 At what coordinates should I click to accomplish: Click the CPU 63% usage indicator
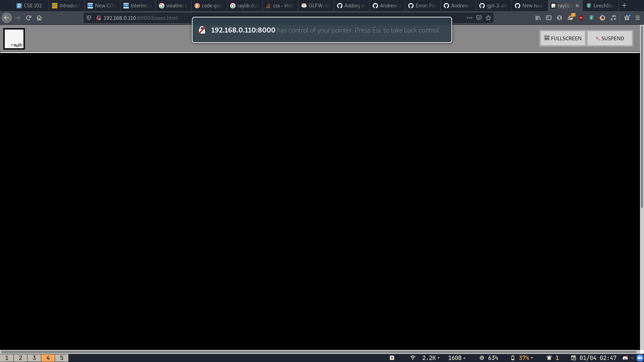pos(490,358)
